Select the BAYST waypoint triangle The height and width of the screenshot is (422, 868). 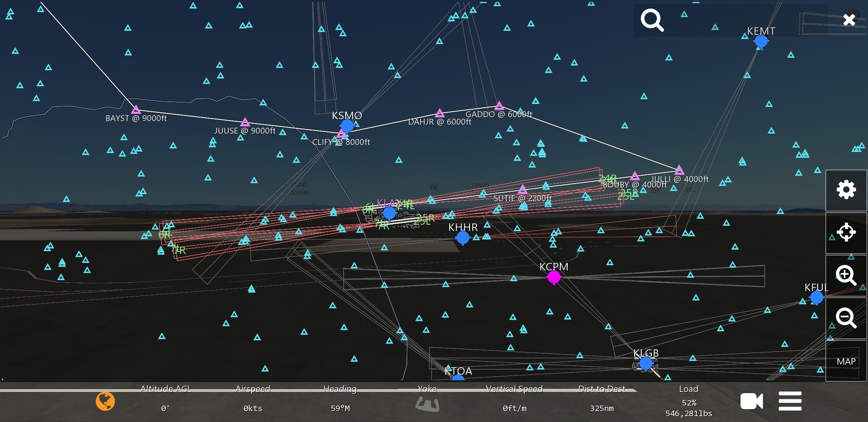136,109
